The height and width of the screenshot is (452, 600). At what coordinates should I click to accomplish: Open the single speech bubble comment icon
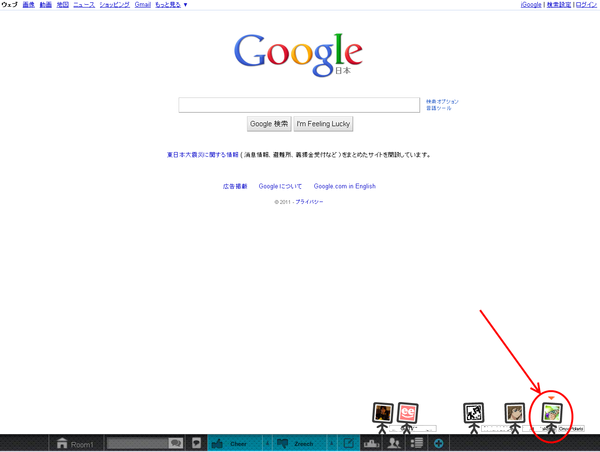click(196, 443)
